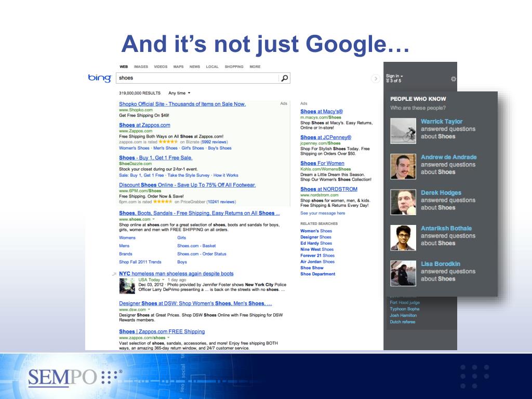Click Warrick Taylor name link
This screenshot has width=532, height=399.
click(x=442, y=122)
